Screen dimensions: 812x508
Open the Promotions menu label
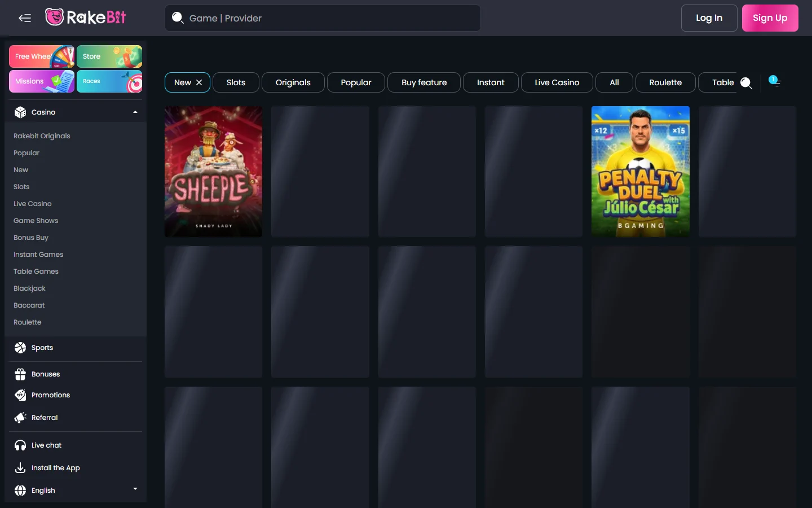click(51, 395)
